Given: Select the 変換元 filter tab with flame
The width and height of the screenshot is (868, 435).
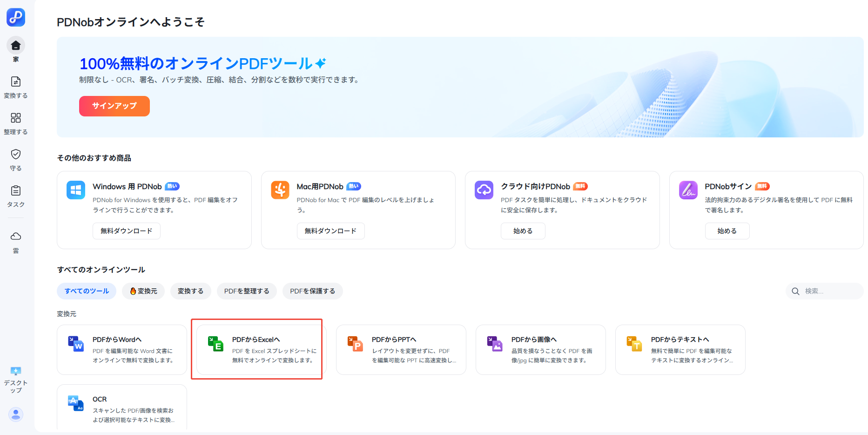Looking at the screenshot, I should coord(143,291).
